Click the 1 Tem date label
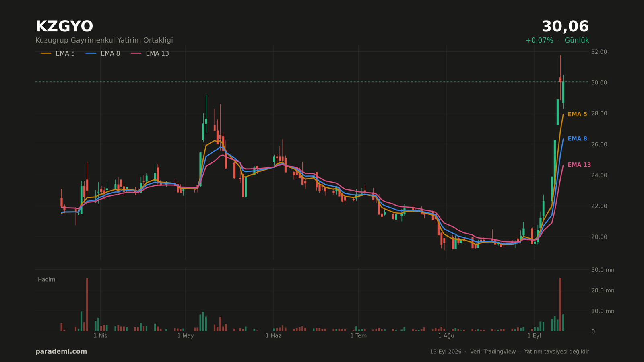The width and height of the screenshot is (644, 362). [358, 336]
